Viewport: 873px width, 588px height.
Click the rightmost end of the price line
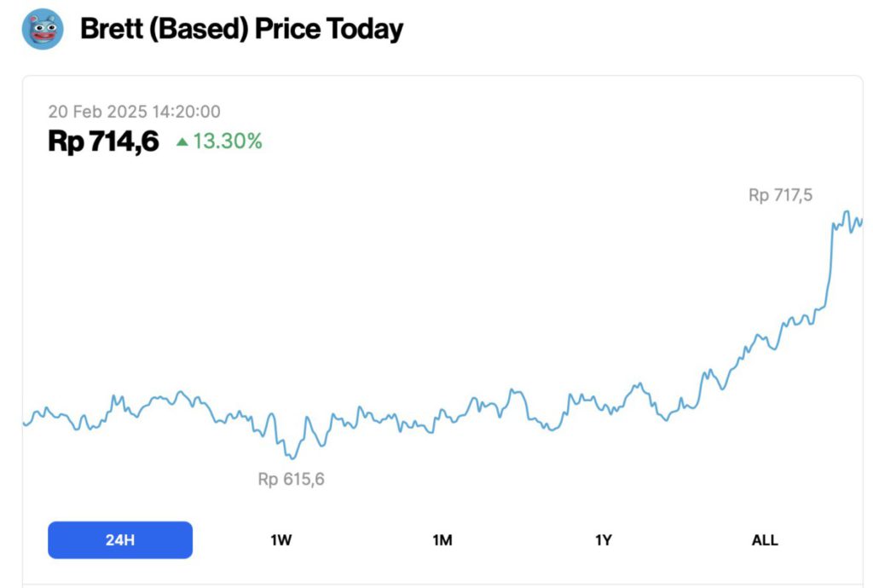point(862,221)
